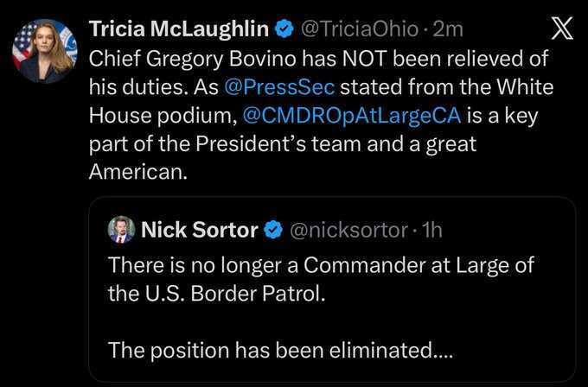
Task: Click the word "American." ending the post
Action: tap(137, 170)
